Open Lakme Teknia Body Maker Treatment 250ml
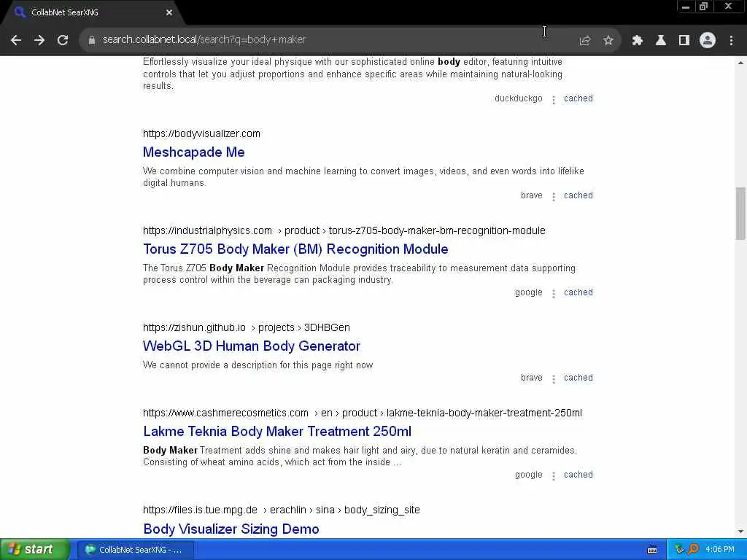Image resolution: width=747 pixels, height=560 pixels. tap(277, 432)
